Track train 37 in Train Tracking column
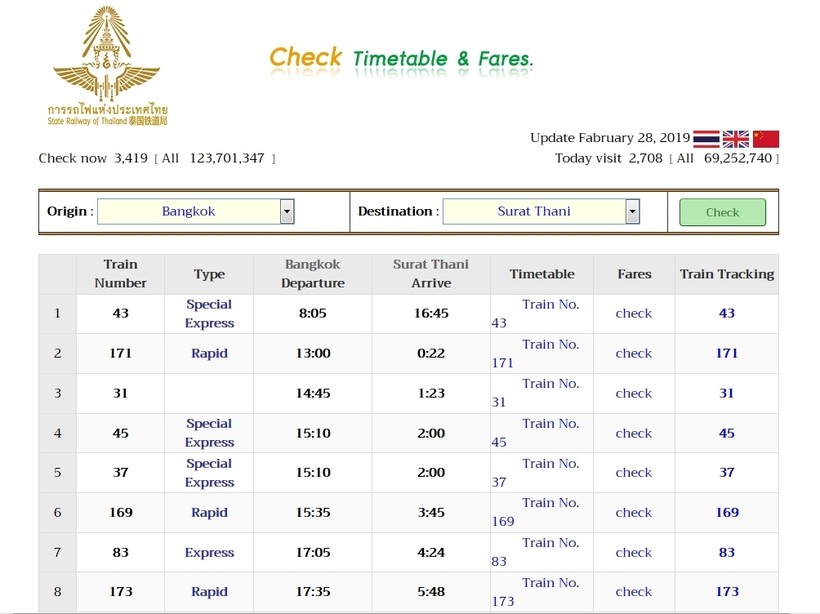This screenshot has height=614, width=820. [x=726, y=472]
